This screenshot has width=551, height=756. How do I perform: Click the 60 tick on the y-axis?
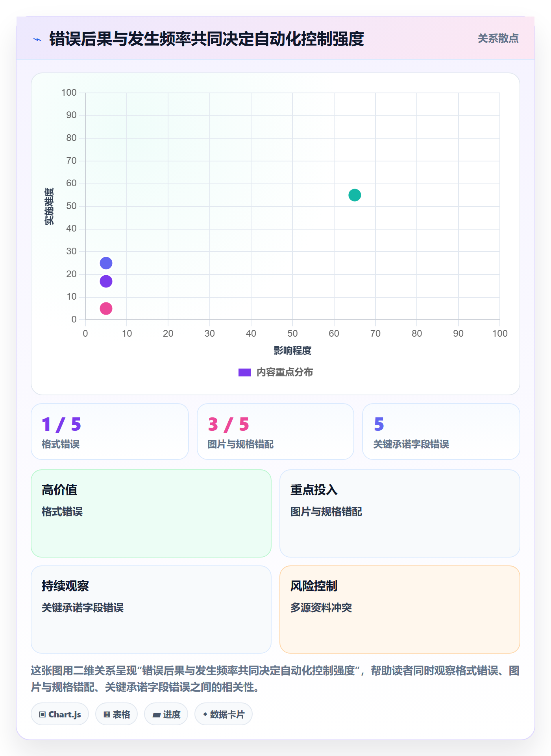click(x=71, y=183)
